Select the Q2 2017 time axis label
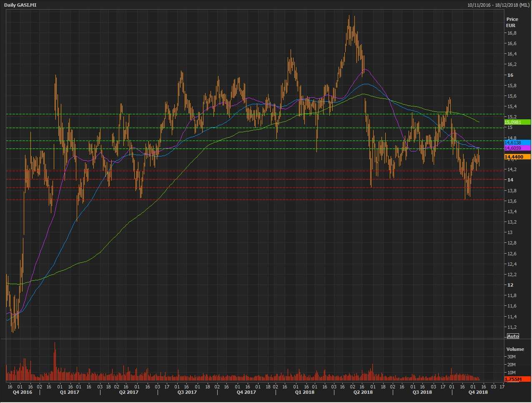The height and width of the screenshot is (403, 532). point(129,392)
